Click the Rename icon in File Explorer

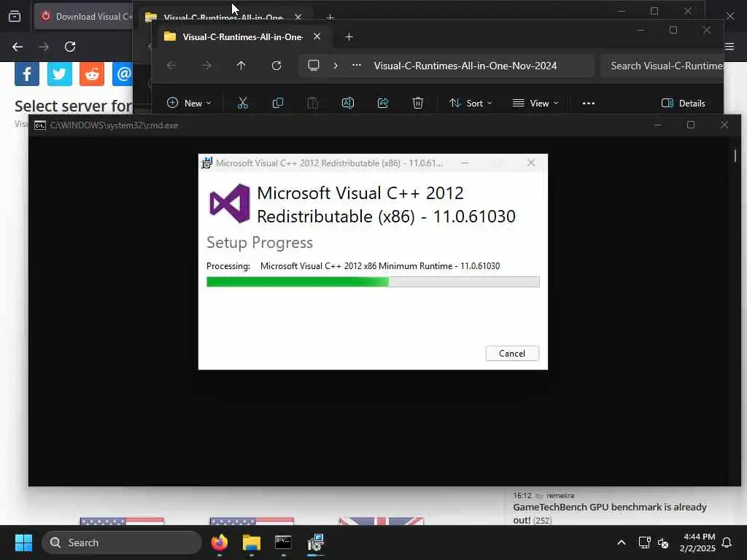(348, 103)
